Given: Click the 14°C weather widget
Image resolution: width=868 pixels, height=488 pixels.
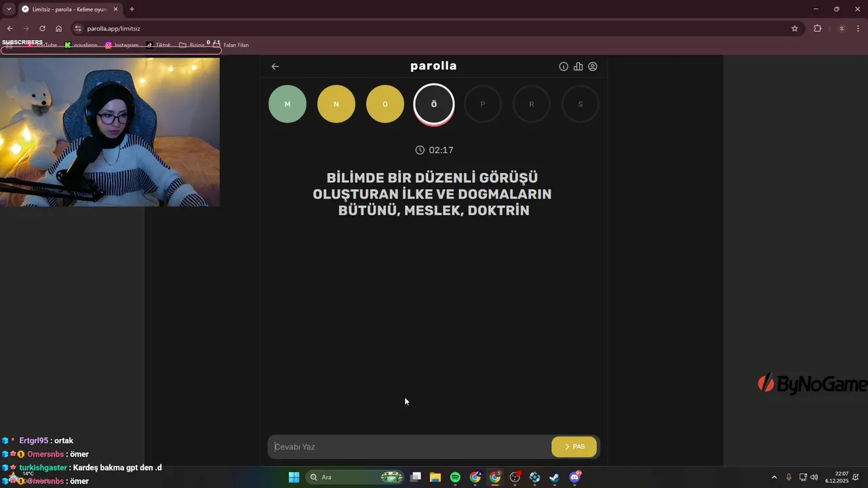Looking at the screenshot, I should [27, 477].
